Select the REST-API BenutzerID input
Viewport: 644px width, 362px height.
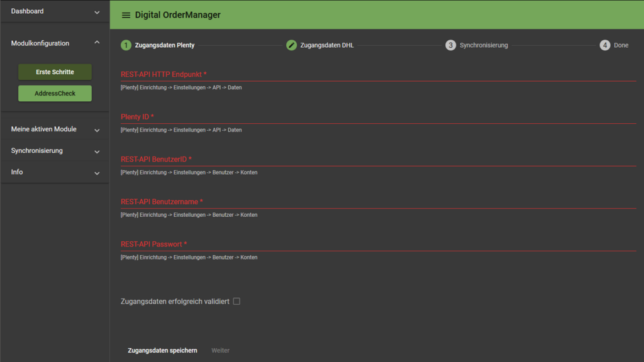click(377, 159)
